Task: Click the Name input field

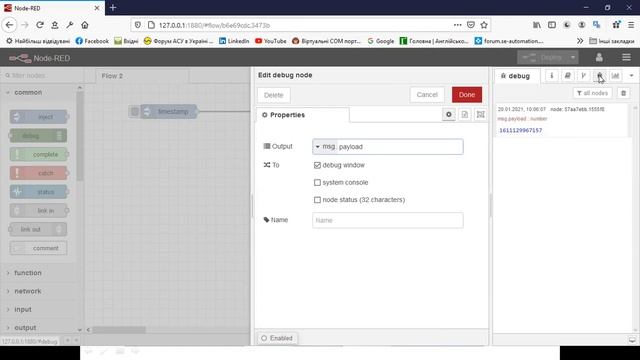Action: (x=388, y=220)
